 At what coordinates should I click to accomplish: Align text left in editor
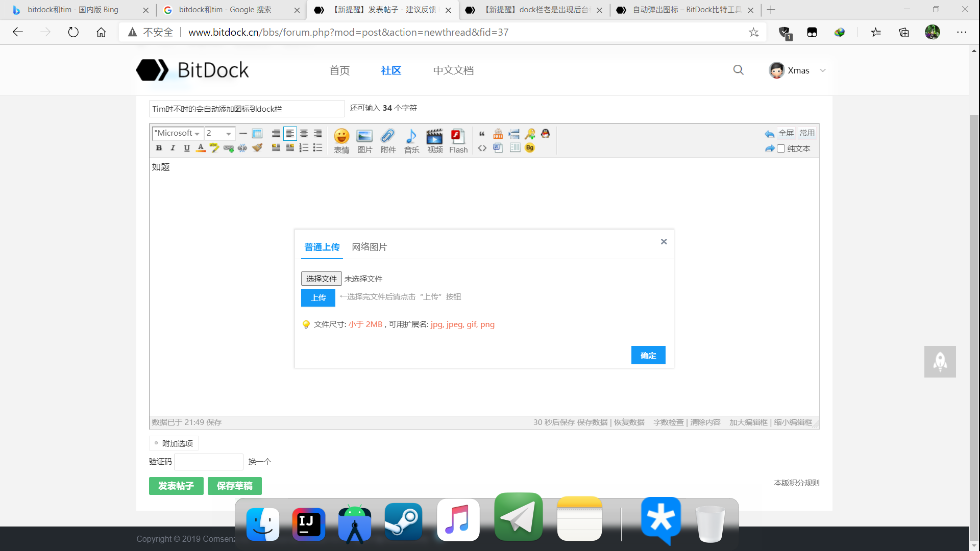tap(290, 134)
